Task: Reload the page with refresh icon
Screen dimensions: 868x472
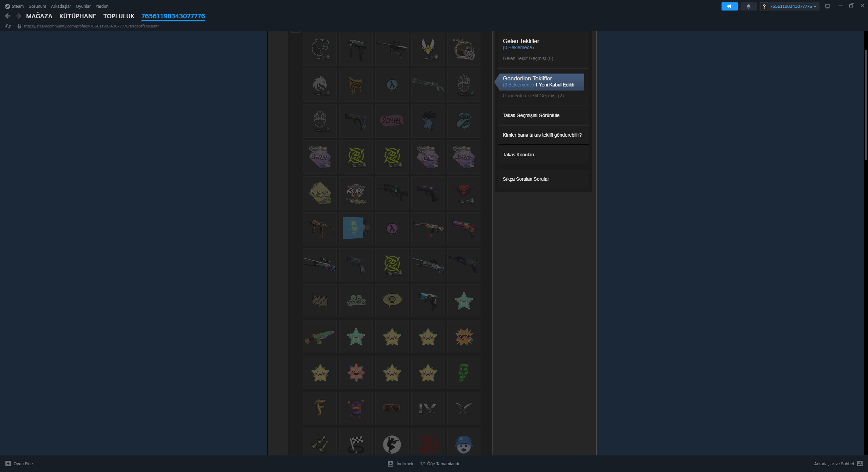Action: point(8,26)
